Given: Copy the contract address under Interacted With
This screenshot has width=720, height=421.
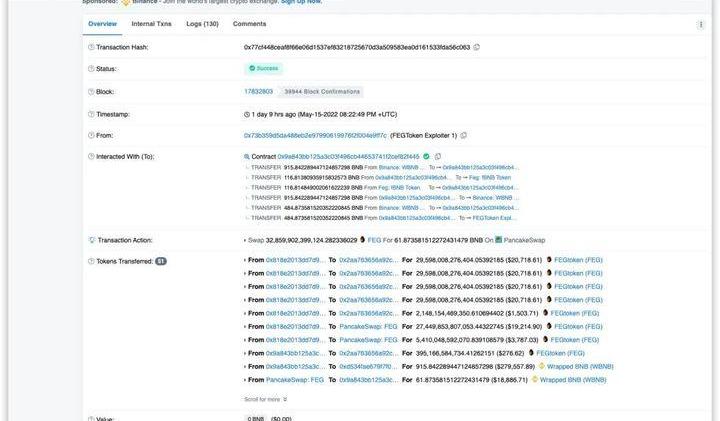Looking at the screenshot, I should [x=438, y=157].
